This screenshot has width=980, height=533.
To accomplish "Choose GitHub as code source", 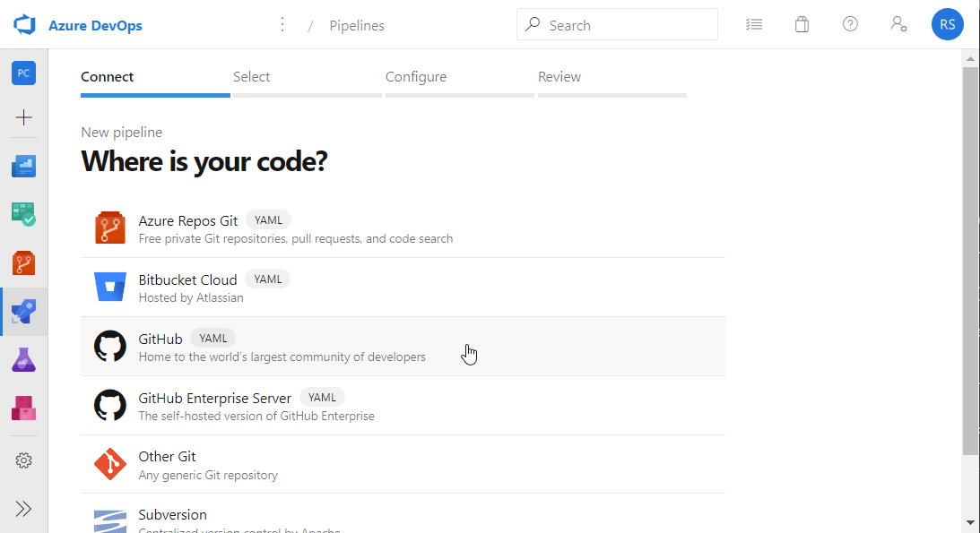I will click(403, 347).
